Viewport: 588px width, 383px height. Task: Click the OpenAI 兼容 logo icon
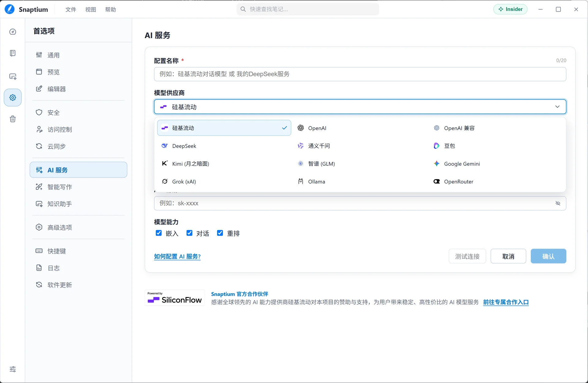(437, 128)
